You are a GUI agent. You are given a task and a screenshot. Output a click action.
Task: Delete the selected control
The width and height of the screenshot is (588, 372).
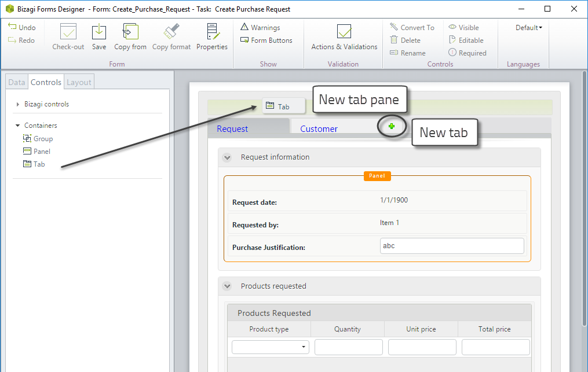pos(405,40)
